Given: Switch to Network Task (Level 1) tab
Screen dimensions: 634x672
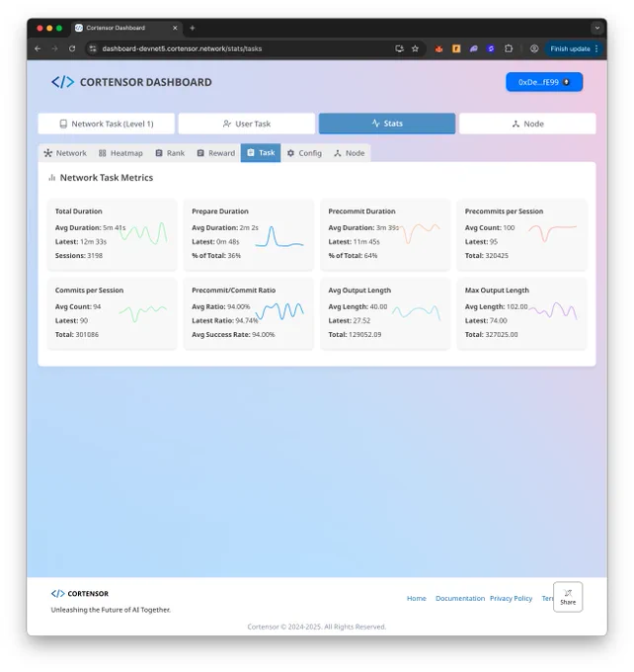Looking at the screenshot, I should (x=107, y=124).
